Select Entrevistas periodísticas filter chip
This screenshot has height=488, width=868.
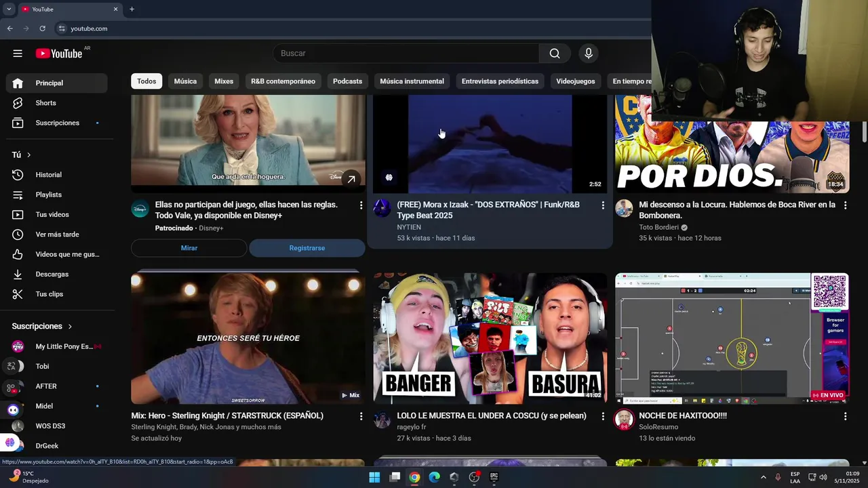500,81
